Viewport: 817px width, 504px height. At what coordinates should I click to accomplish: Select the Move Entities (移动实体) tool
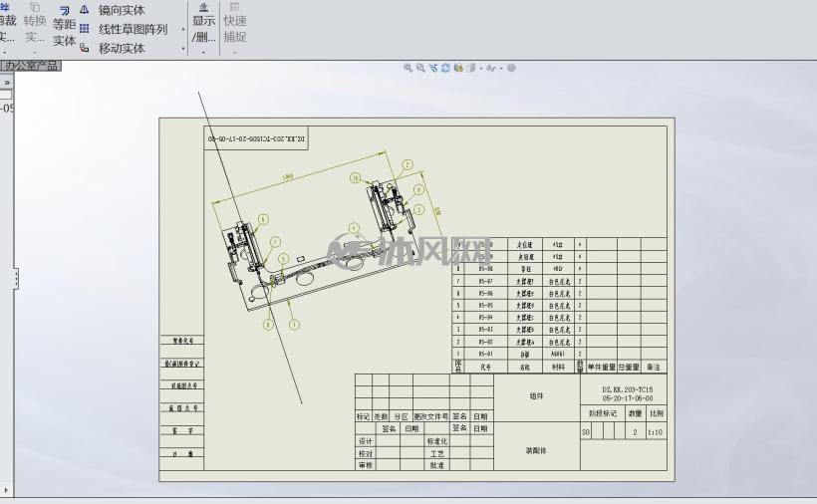coord(113,49)
